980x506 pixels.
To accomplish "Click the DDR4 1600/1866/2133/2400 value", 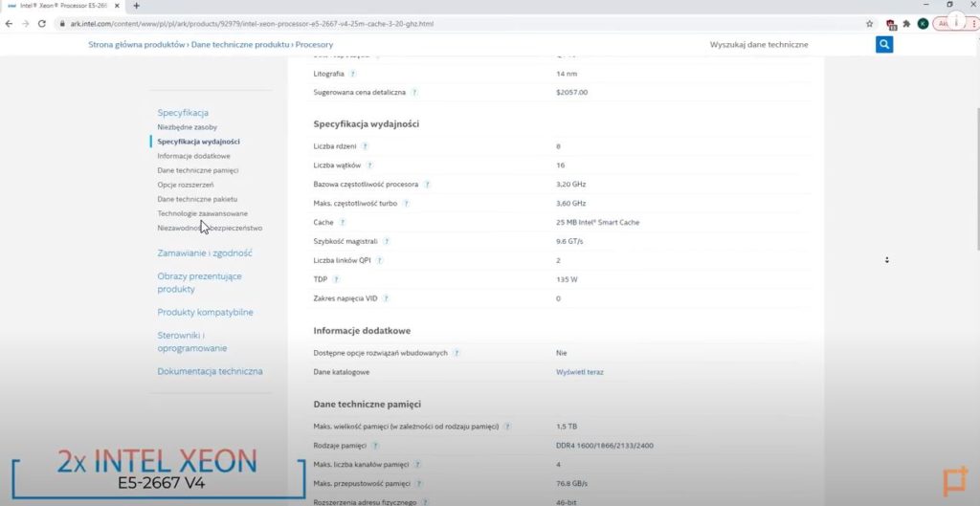I will click(605, 446).
